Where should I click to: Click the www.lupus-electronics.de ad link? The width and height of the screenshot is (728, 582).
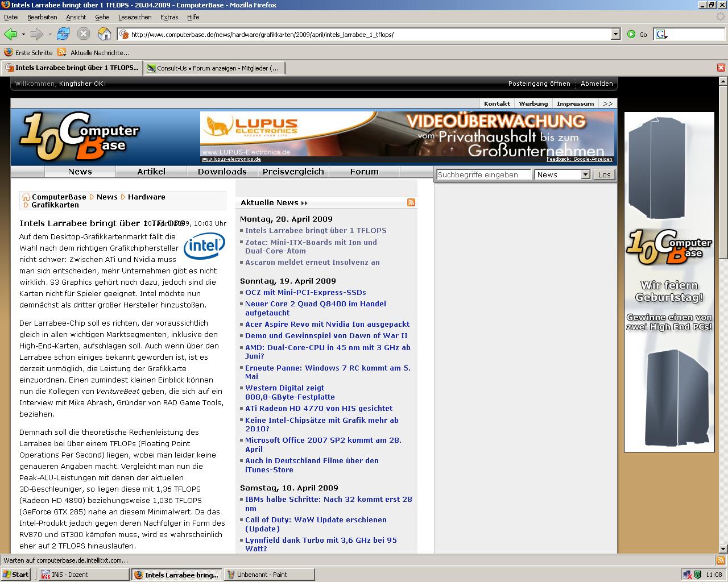(231, 159)
